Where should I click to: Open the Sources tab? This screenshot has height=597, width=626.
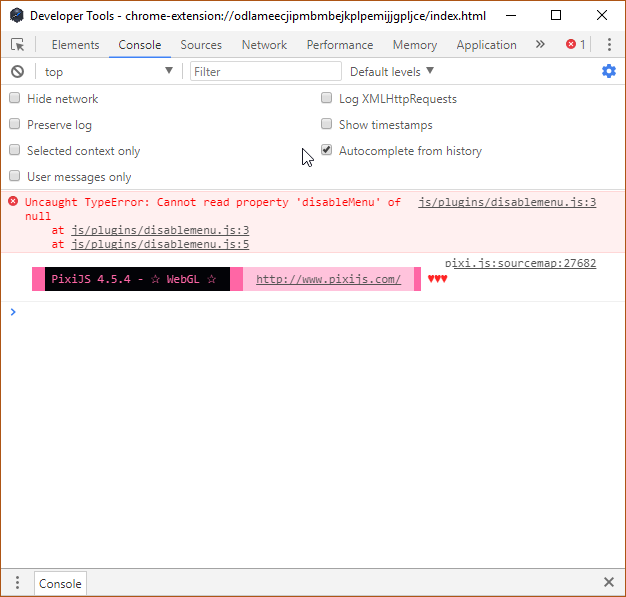click(201, 45)
